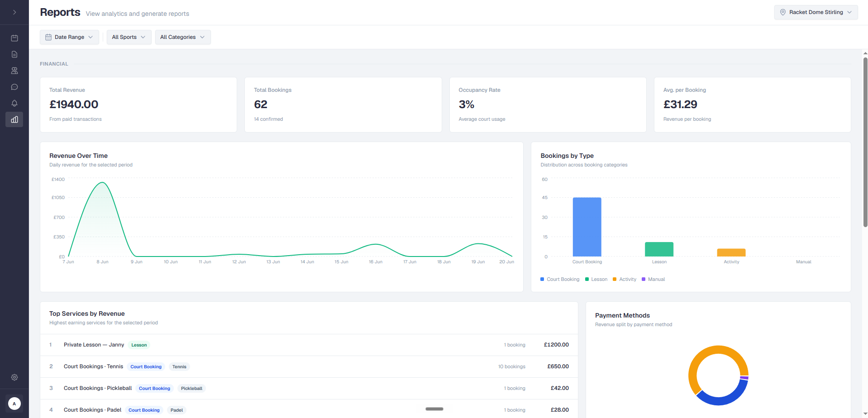This screenshot has width=868, height=418.
Task: Click the green Lesson bar
Action: [659, 249]
